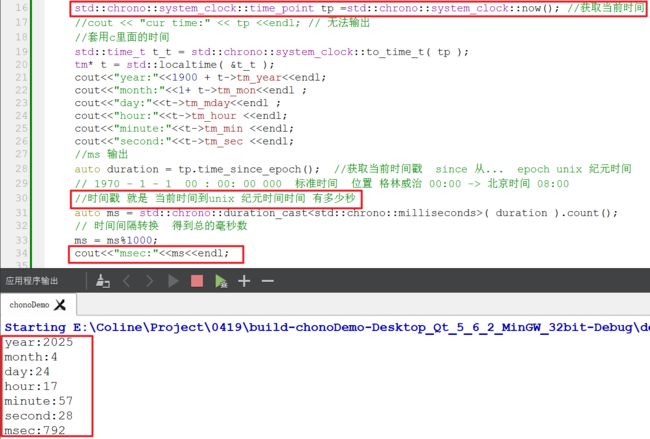Zoom out output text with minus icon
Screen dimensions: 650x439
point(268,281)
